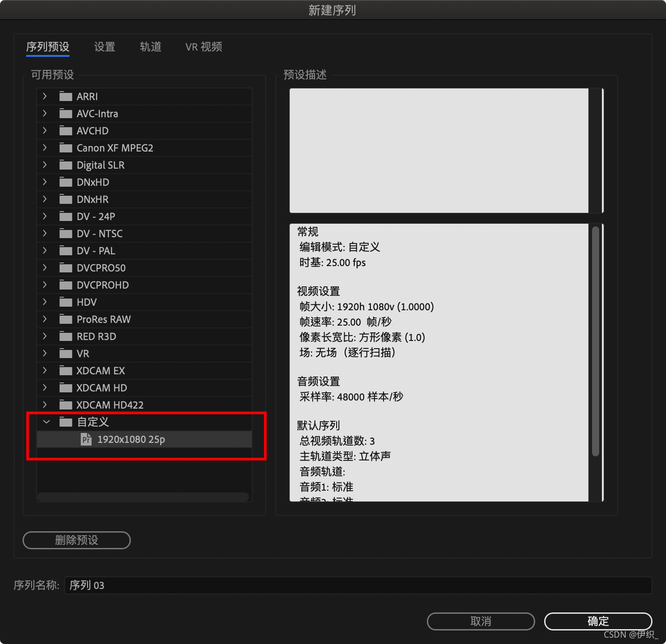Click the 序列名称 text field

pyautogui.click(x=358, y=585)
